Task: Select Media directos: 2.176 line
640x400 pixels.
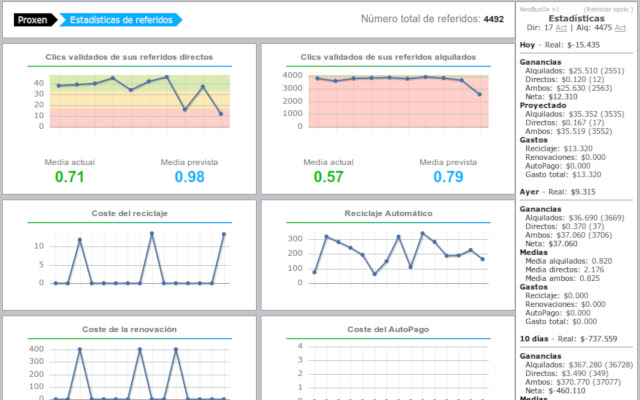Action: point(564,270)
